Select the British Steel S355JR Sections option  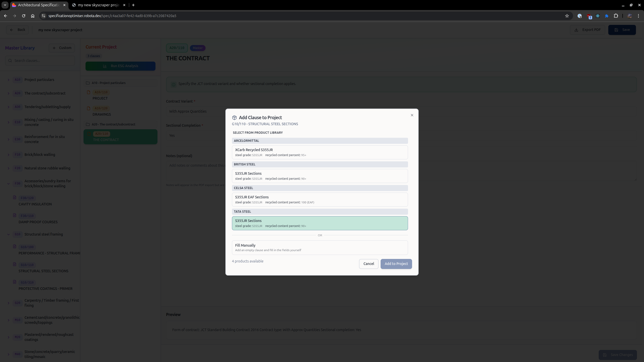point(319,176)
